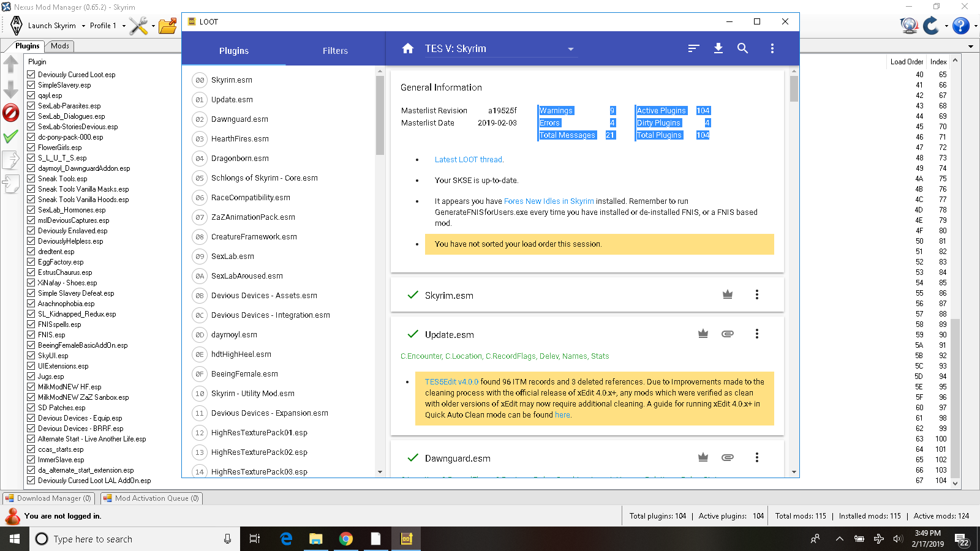980x551 pixels.
Task: Select the Nexus Mod Manager Plugins tab
Action: (x=27, y=46)
